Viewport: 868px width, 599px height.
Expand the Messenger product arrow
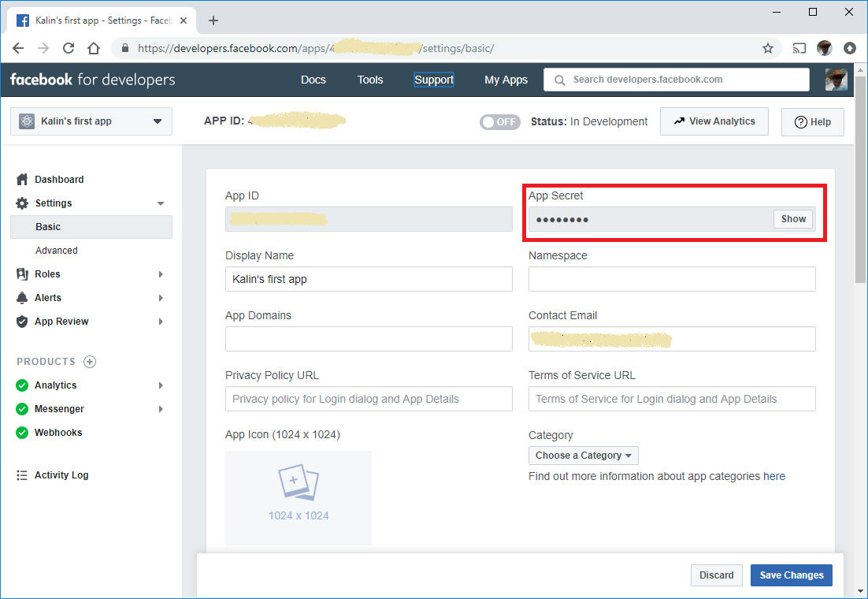(161, 409)
